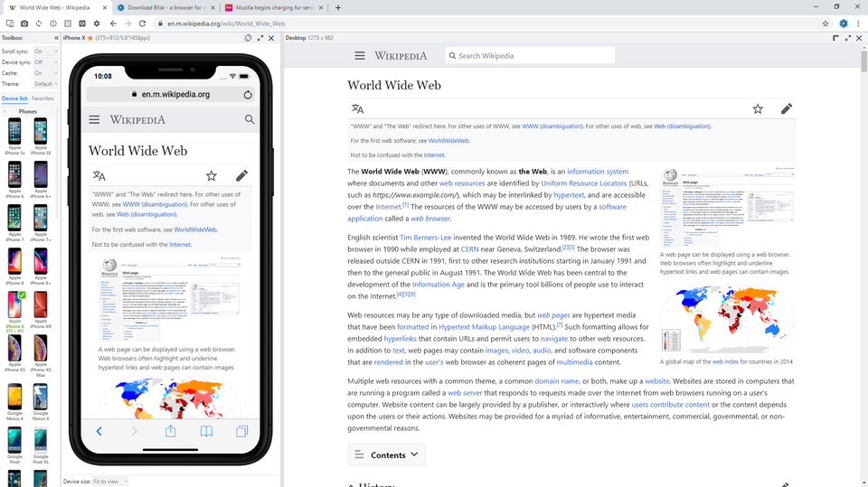Open Blisk settings gear icon
Screen dimensions: 868x487
pyautogui.click(x=97, y=23)
